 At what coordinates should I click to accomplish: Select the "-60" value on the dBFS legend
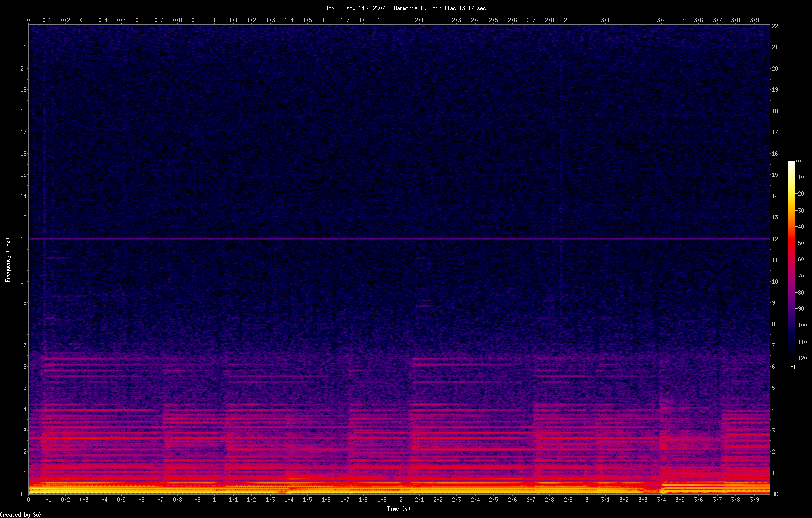pos(800,259)
